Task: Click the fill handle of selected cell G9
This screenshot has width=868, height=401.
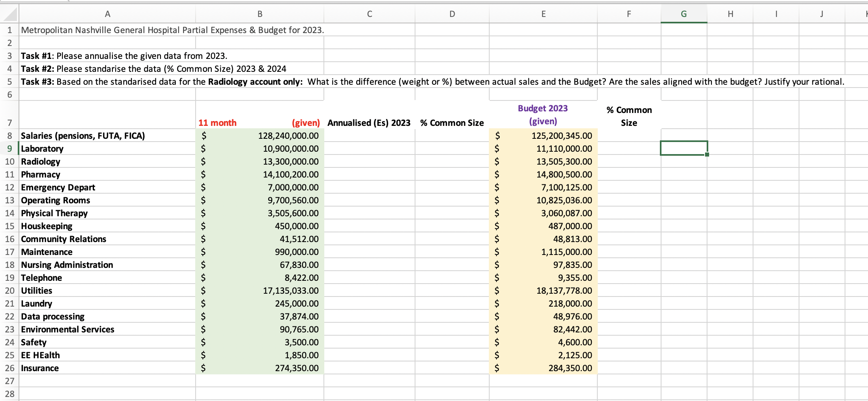Action: coord(707,155)
